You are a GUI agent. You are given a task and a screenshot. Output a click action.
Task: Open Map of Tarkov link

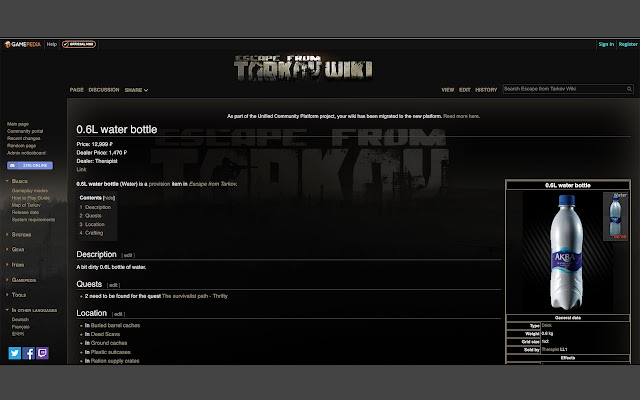point(26,205)
